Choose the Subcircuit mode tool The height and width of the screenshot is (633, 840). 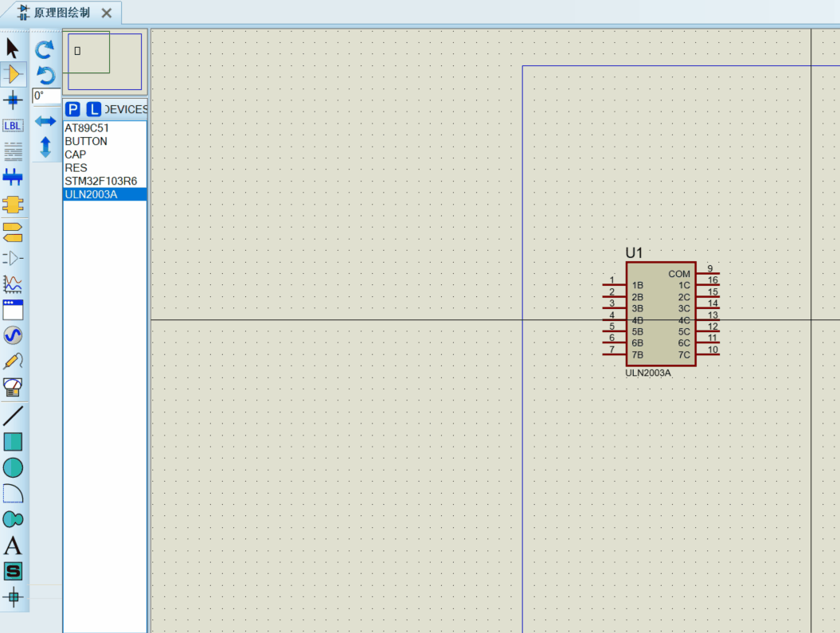(13, 205)
